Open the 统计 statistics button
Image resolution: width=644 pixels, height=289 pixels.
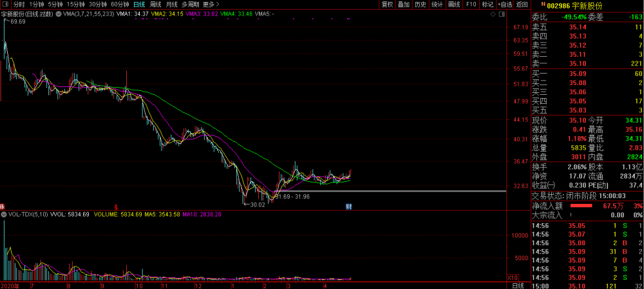coord(437,5)
